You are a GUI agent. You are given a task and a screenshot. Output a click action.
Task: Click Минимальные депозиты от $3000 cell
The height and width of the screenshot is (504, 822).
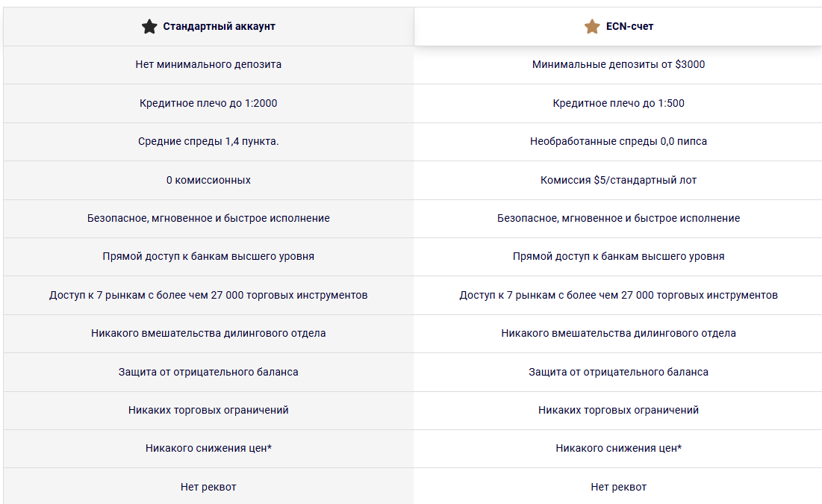(619, 64)
